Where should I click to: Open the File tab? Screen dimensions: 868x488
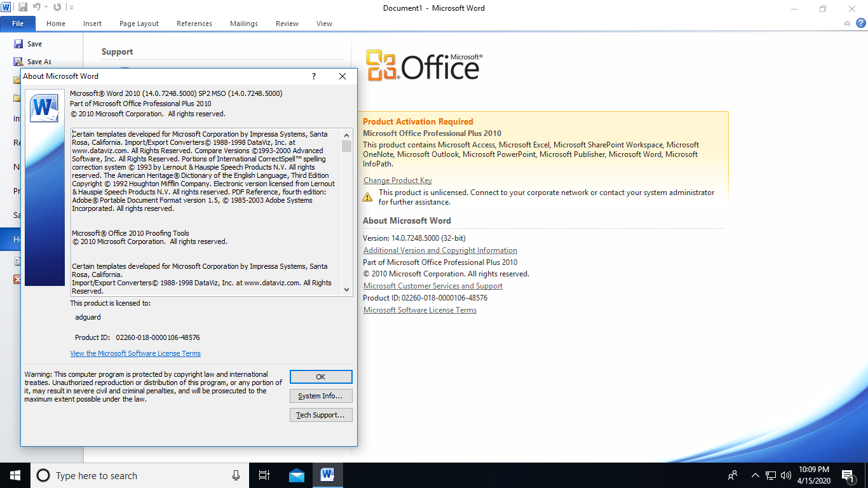18,24
